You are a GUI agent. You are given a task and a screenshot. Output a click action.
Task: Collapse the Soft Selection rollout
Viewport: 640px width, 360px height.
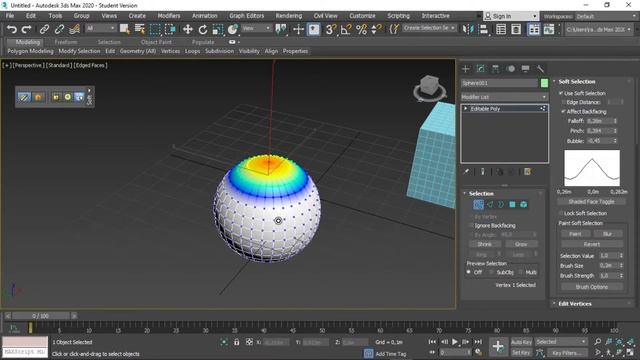tap(577, 82)
